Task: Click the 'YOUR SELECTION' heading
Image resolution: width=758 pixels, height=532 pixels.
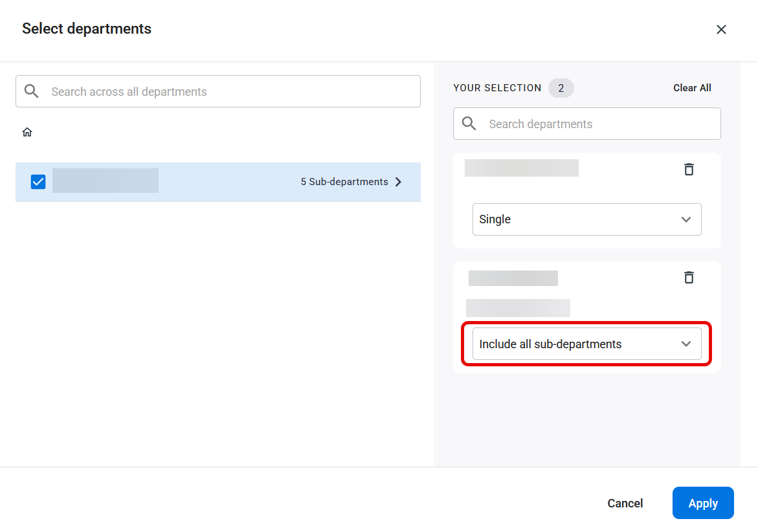Action: pos(497,88)
